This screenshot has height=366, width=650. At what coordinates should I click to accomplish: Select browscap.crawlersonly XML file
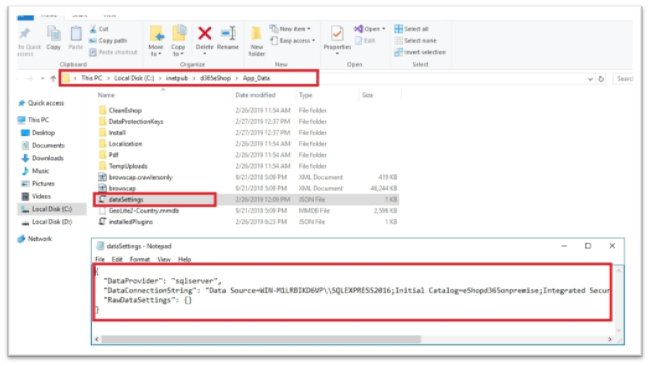click(136, 177)
